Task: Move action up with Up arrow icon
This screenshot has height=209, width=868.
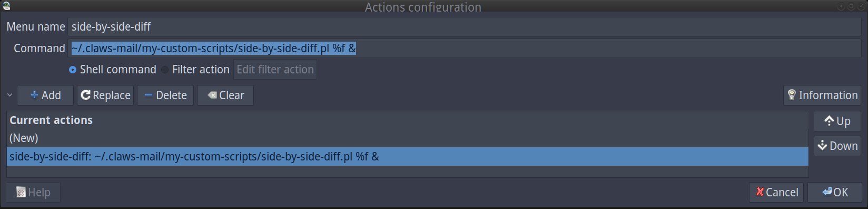Action: coord(829,121)
